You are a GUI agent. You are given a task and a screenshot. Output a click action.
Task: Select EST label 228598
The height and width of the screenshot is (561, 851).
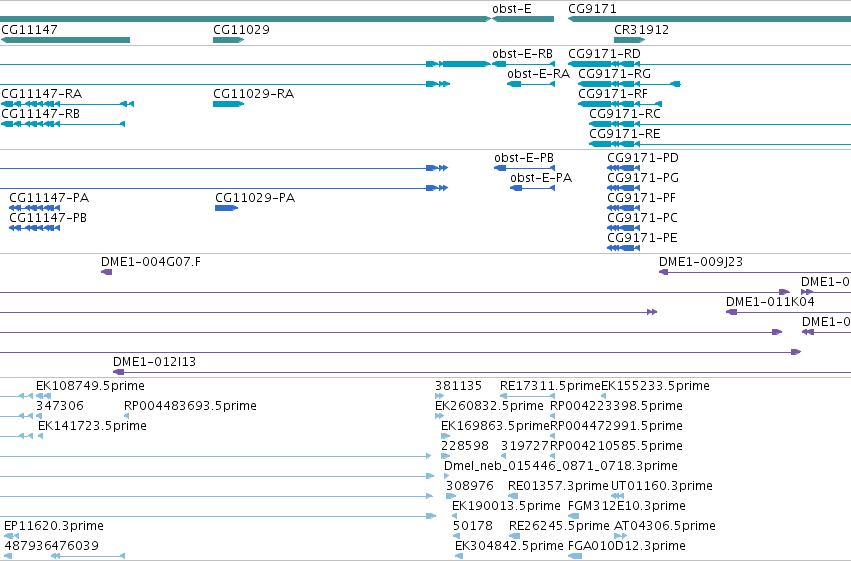pos(465,447)
